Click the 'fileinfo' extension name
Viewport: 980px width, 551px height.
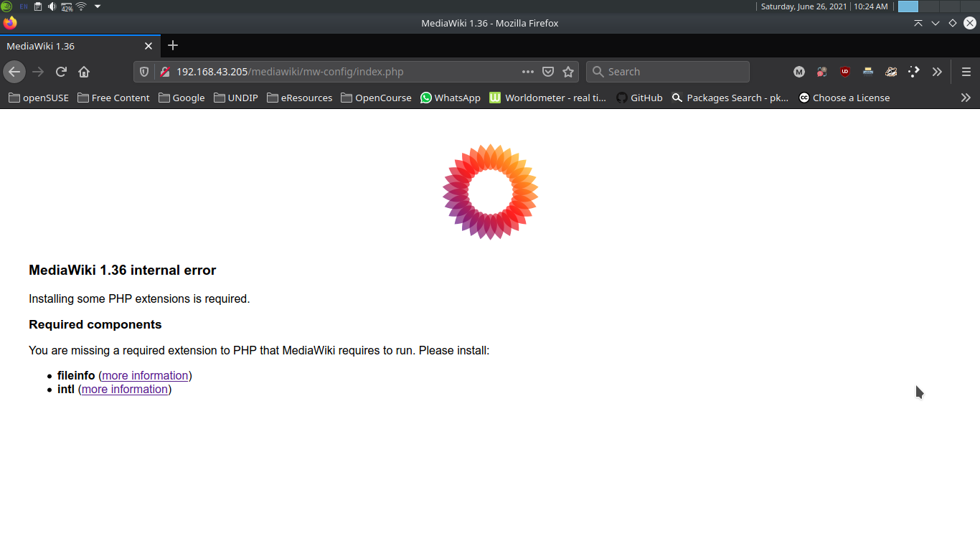click(76, 375)
